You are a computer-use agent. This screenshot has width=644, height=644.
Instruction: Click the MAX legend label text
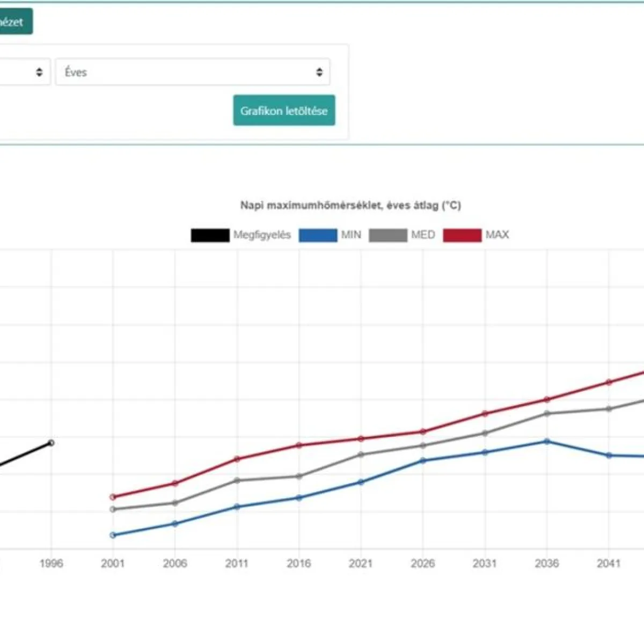[497, 235]
